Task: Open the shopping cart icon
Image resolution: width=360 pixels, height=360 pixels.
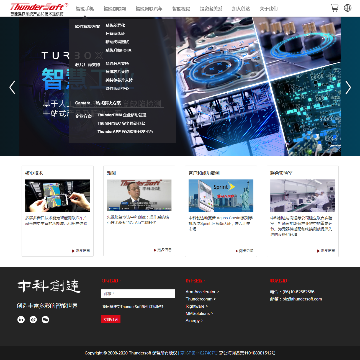Action: pyautogui.click(x=334, y=8)
